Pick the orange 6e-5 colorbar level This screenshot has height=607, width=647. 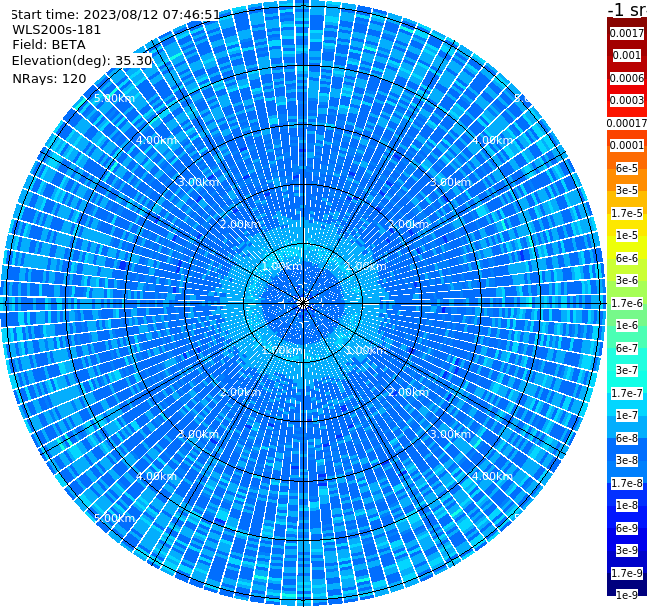[x=627, y=168]
